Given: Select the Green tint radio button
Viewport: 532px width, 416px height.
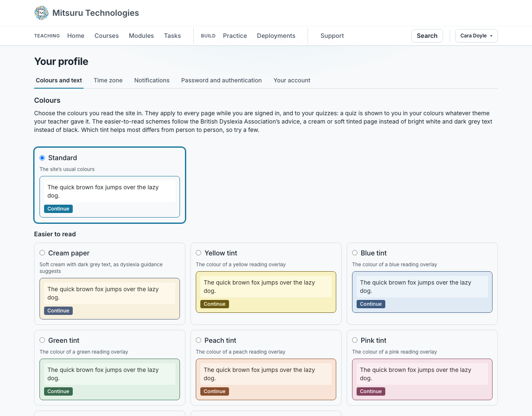Looking at the screenshot, I should (x=42, y=340).
